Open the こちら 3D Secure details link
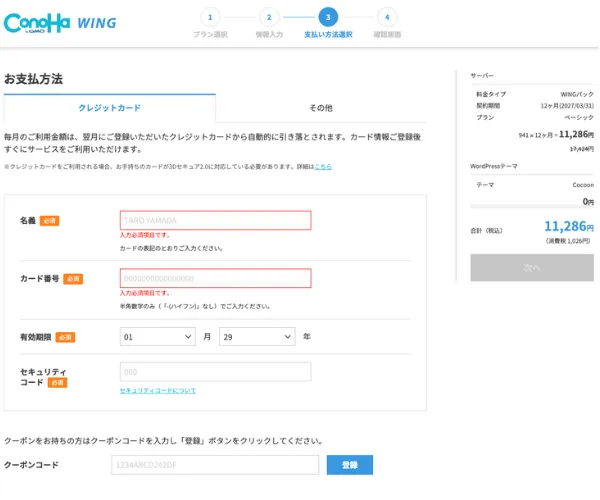 coord(323,166)
